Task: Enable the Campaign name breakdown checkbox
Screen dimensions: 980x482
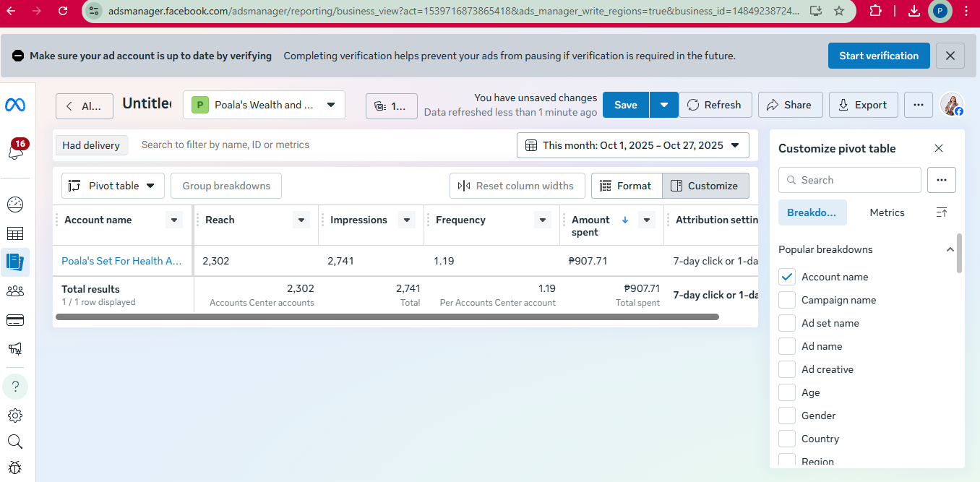Action: [x=787, y=300]
